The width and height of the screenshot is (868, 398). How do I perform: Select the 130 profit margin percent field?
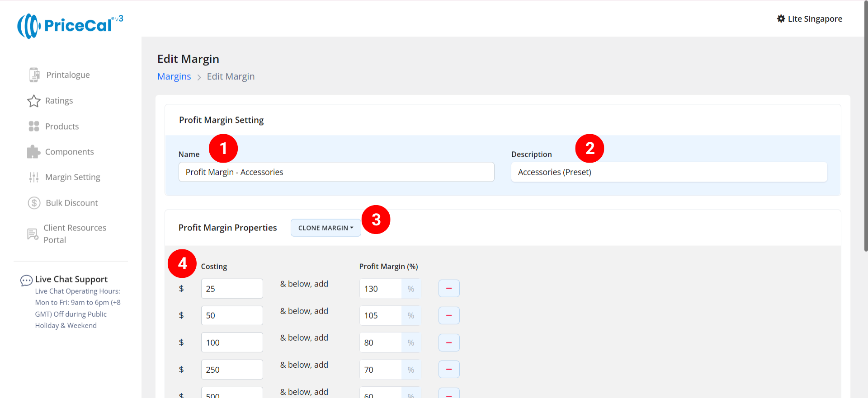pos(380,289)
